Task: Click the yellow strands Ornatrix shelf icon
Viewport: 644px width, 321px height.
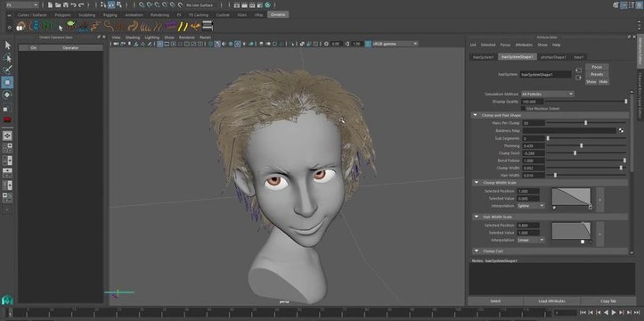Action: 183,27
